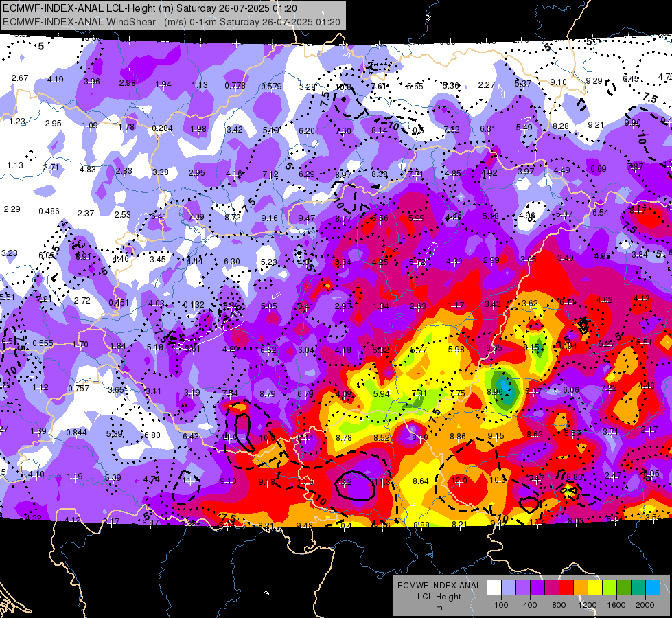Image resolution: width=672 pixels, height=618 pixels.
Task: Click the wind shear value 8.78
Action: 344,438
